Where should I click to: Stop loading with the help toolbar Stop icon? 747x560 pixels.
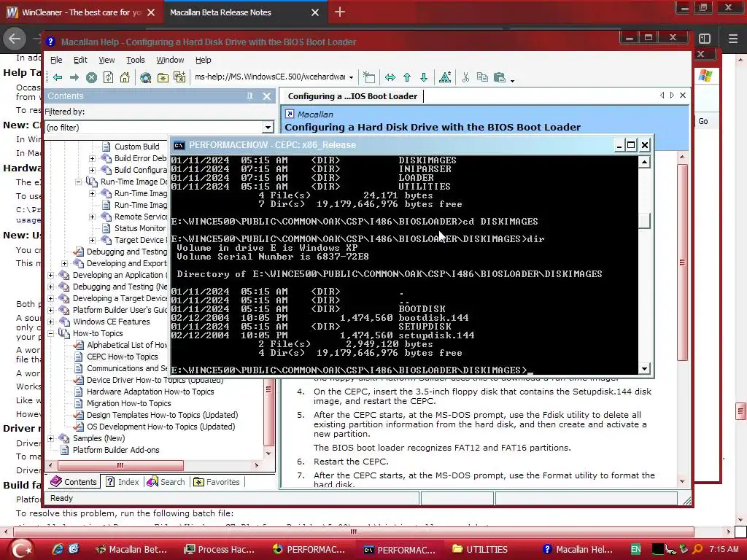coord(91,77)
